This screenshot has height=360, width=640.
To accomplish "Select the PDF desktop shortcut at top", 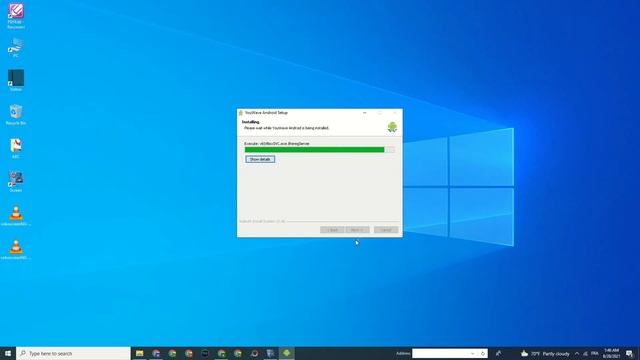I will (x=16, y=16).
